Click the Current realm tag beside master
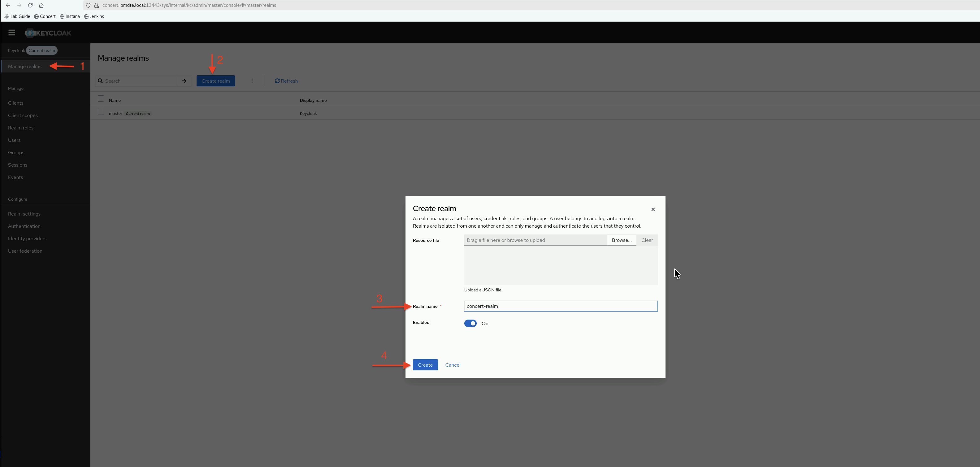The width and height of the screenshot is (980, 467). click(138, 113)
